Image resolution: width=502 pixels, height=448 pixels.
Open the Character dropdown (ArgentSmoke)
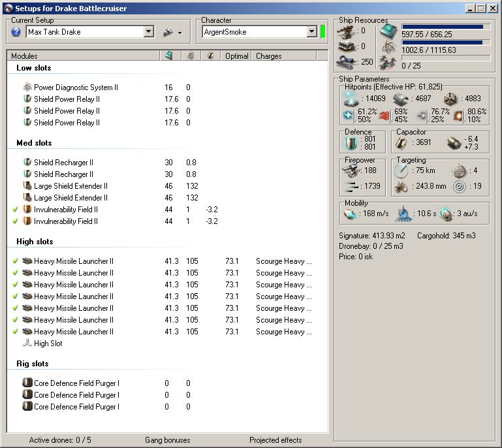[x=312, y=32]
